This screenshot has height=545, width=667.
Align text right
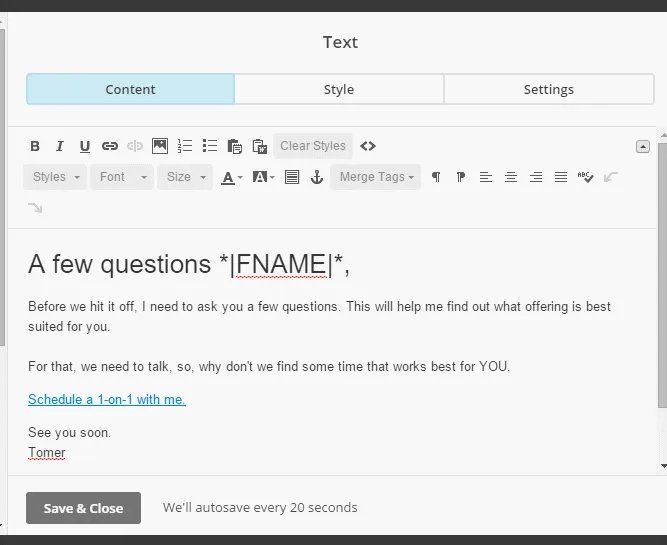[536, 177]
